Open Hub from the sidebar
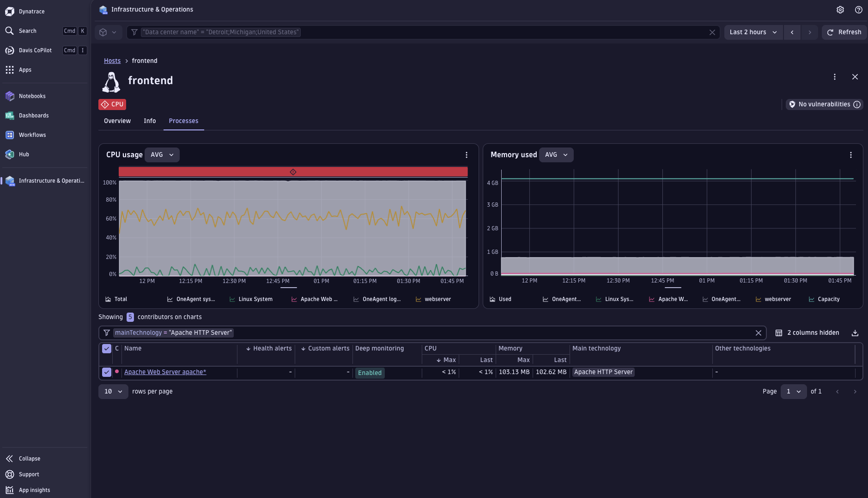This screenshot has width=868, height=498. point(17,154)
